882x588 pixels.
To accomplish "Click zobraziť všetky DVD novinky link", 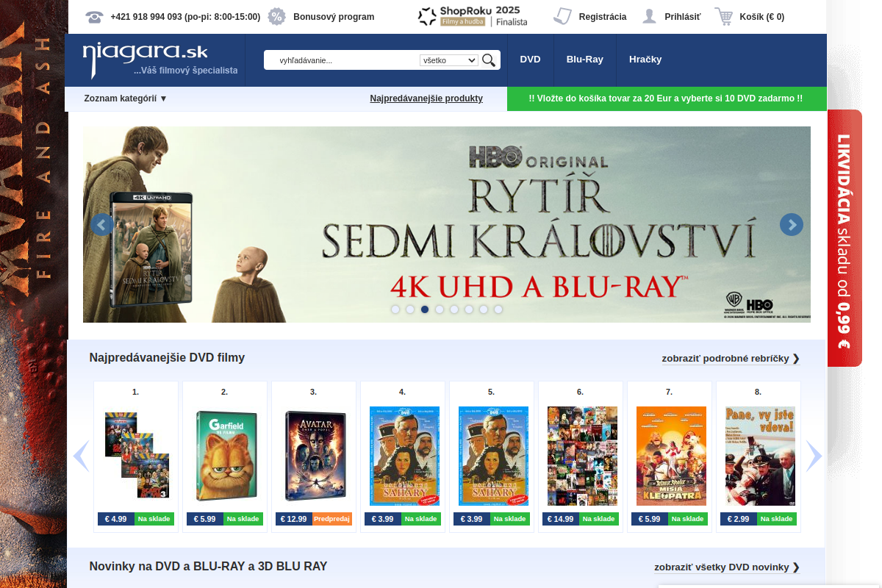I will (727, 567).
